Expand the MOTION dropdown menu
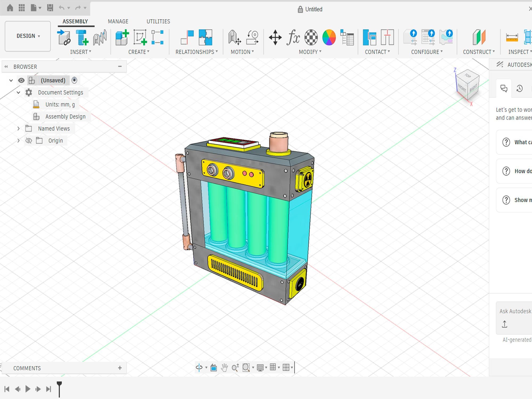The width and height of the screenshot is (532, 399). pyautogui.click(x=242, y=52)
